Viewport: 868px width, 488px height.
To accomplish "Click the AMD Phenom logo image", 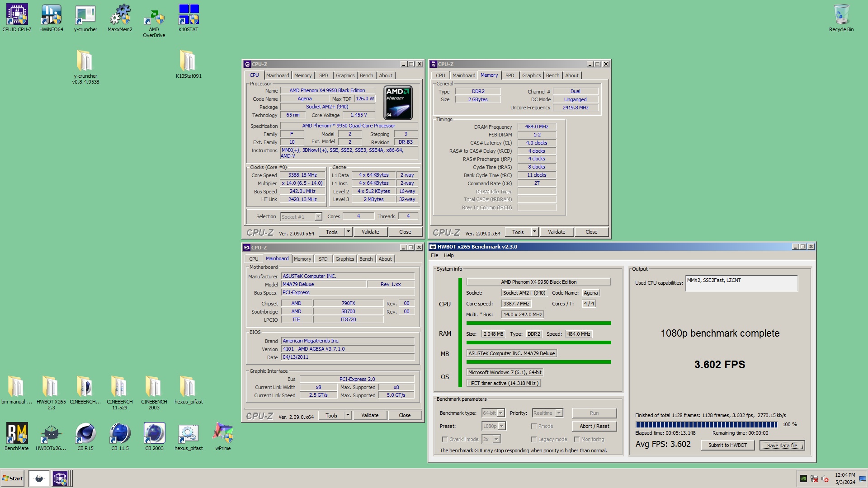I will 398,103.
